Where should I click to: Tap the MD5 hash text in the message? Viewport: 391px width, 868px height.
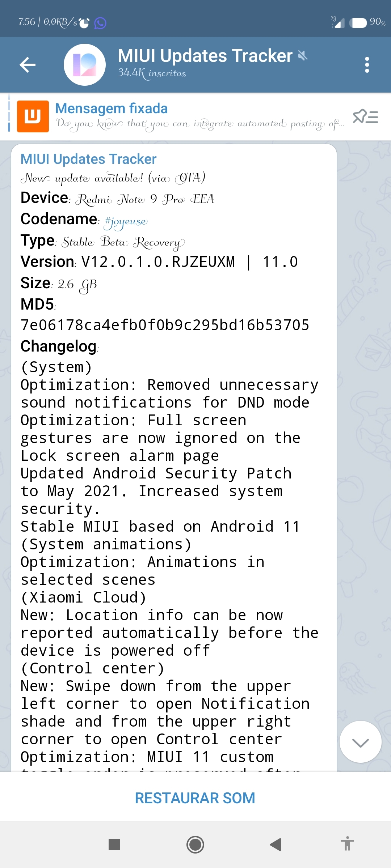165,325
